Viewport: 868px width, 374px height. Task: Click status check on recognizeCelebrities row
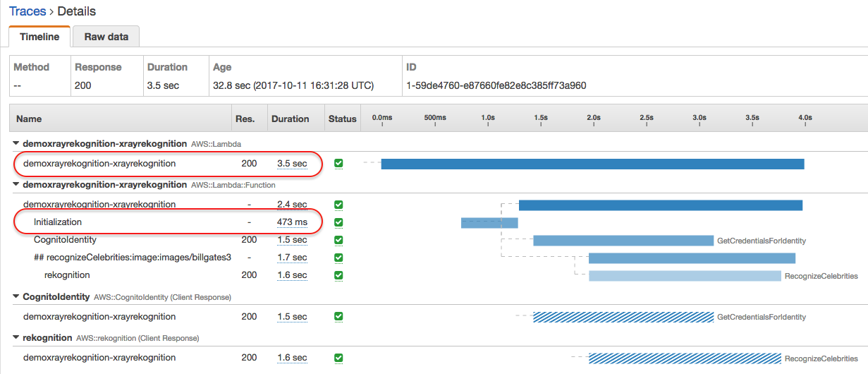click(x=338, y=258)
